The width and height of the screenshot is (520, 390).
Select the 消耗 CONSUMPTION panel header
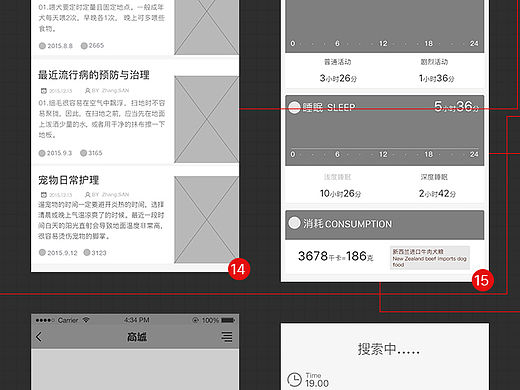pos(385,225)
